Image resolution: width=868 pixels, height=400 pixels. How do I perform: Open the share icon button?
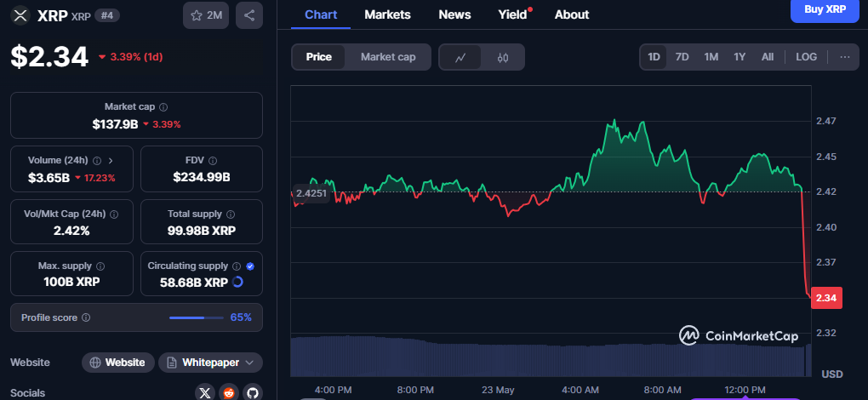point(249,15)
